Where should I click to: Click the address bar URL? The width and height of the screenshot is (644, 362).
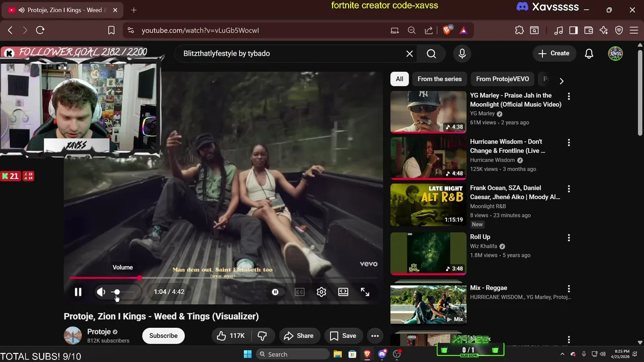(200, 30)
